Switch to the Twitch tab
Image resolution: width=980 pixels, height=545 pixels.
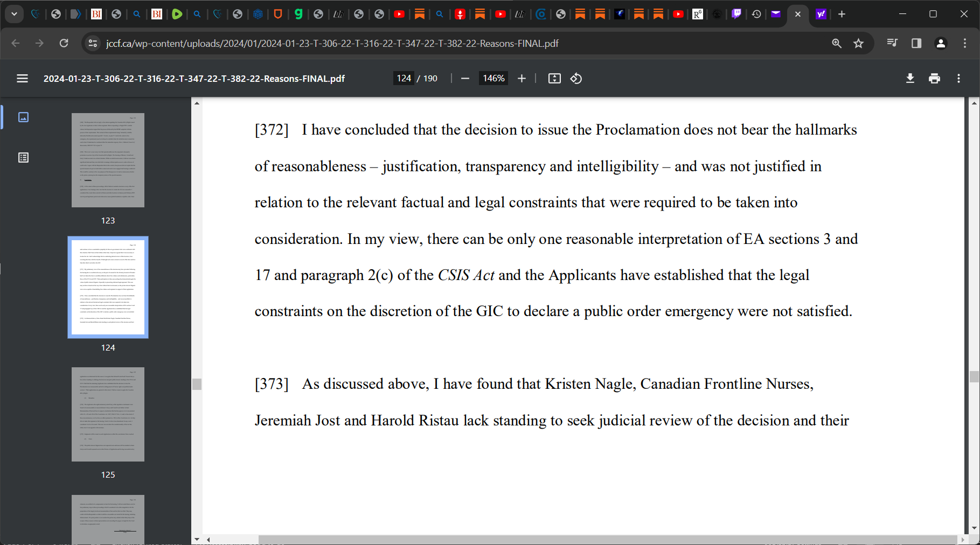pos(736,14)
